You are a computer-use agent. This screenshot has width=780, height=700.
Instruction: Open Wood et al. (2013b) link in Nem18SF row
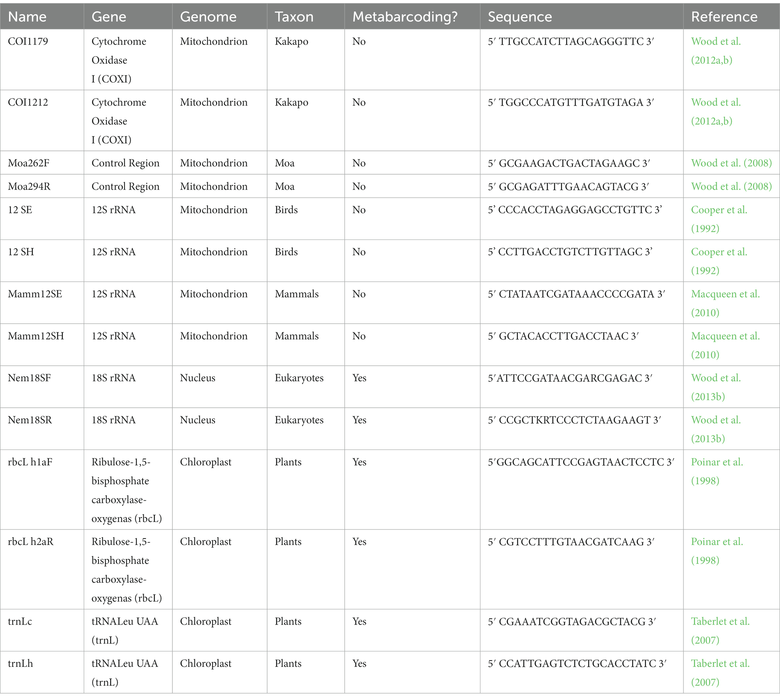click(x=716, y=387)
